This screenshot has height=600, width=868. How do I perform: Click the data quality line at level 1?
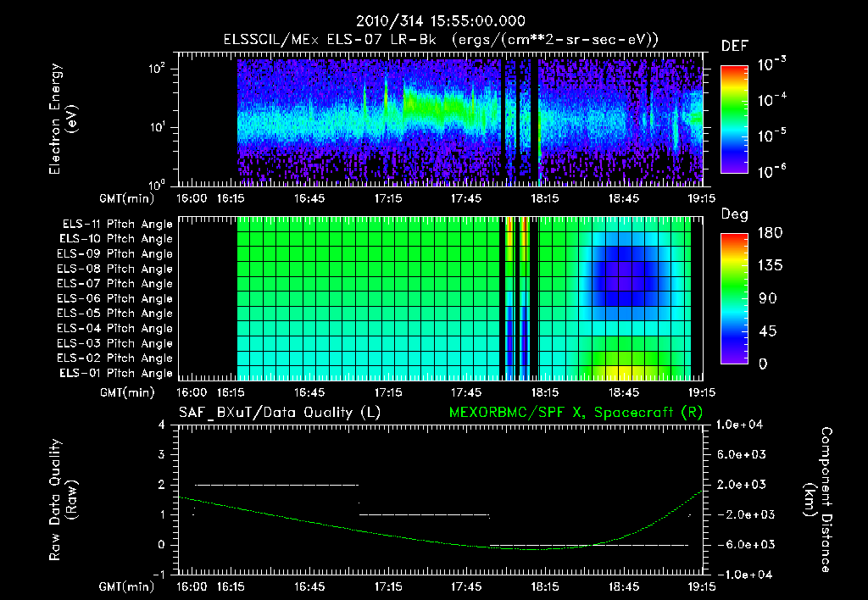point(425,514)
